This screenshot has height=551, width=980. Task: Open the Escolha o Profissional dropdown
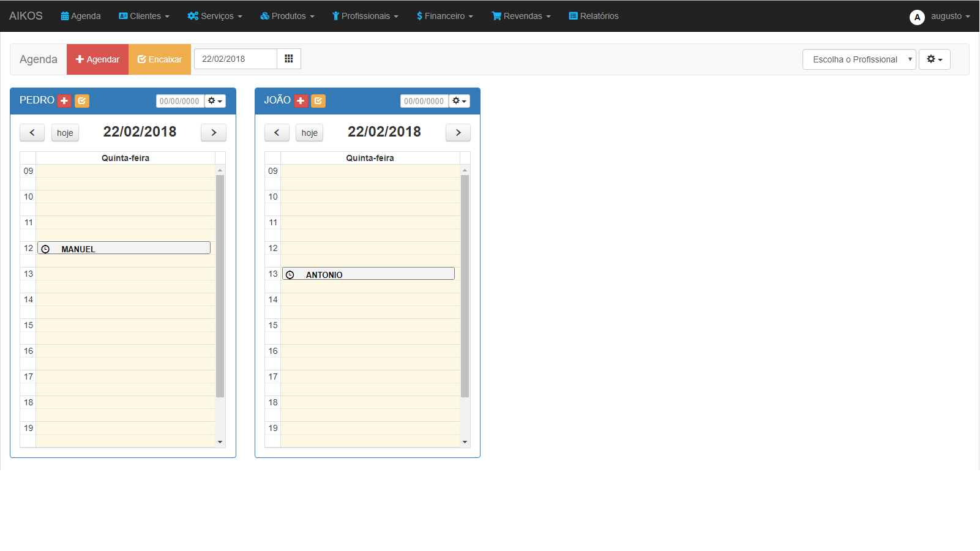858,59
